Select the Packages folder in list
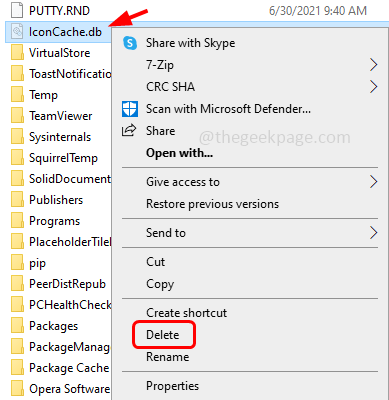389x400 pixels. [53, 326]
